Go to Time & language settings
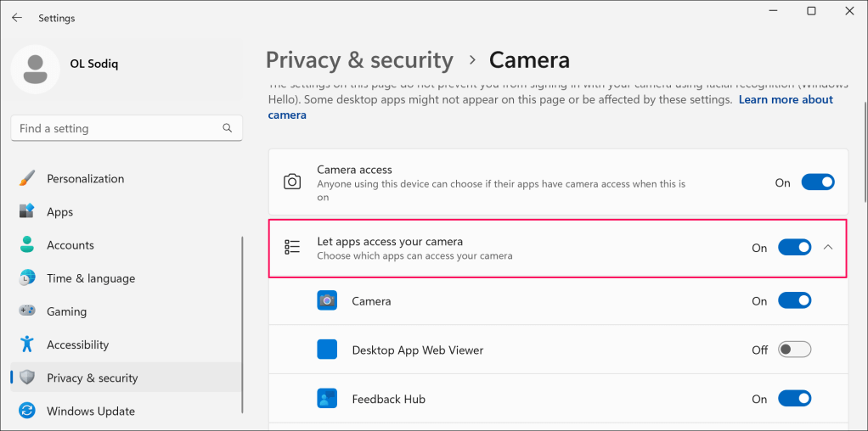 (x=91, y=278)
